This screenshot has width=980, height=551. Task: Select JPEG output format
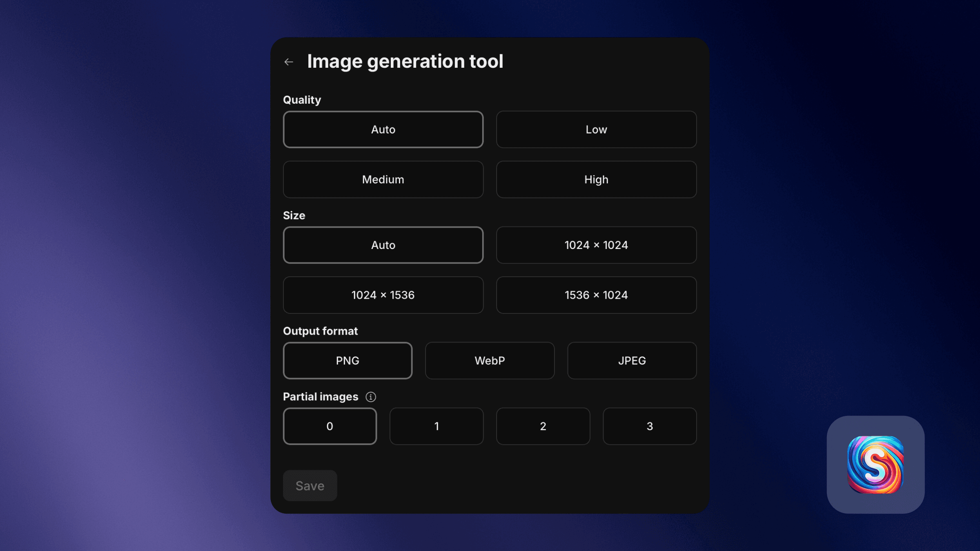[x=632, y=360]
